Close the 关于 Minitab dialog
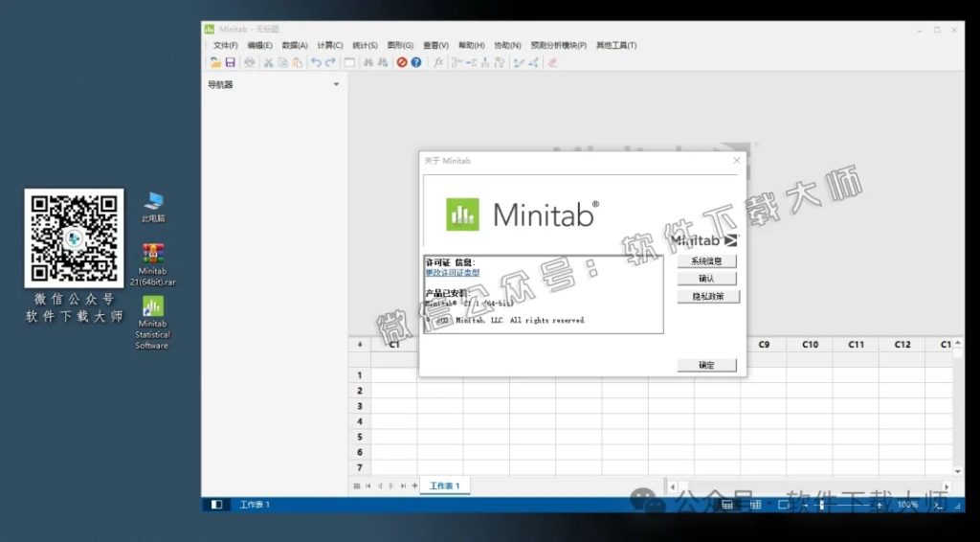The width and height of the screenshot is (980, 542). click(737, 161)
